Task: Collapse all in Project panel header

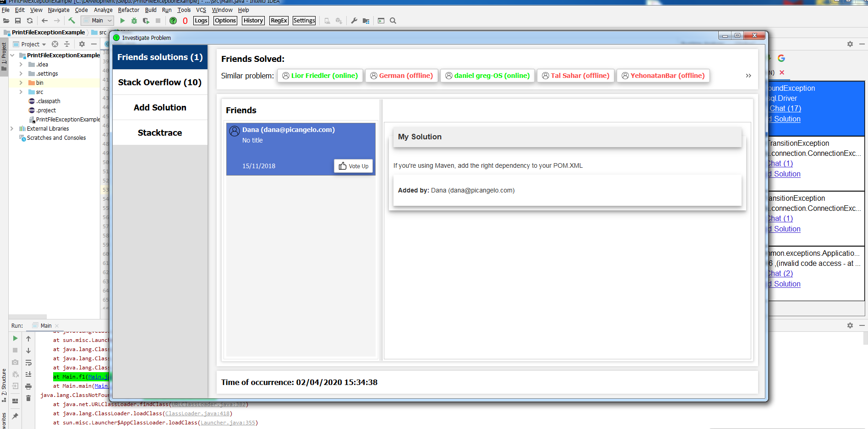Action: coord(67,44)
